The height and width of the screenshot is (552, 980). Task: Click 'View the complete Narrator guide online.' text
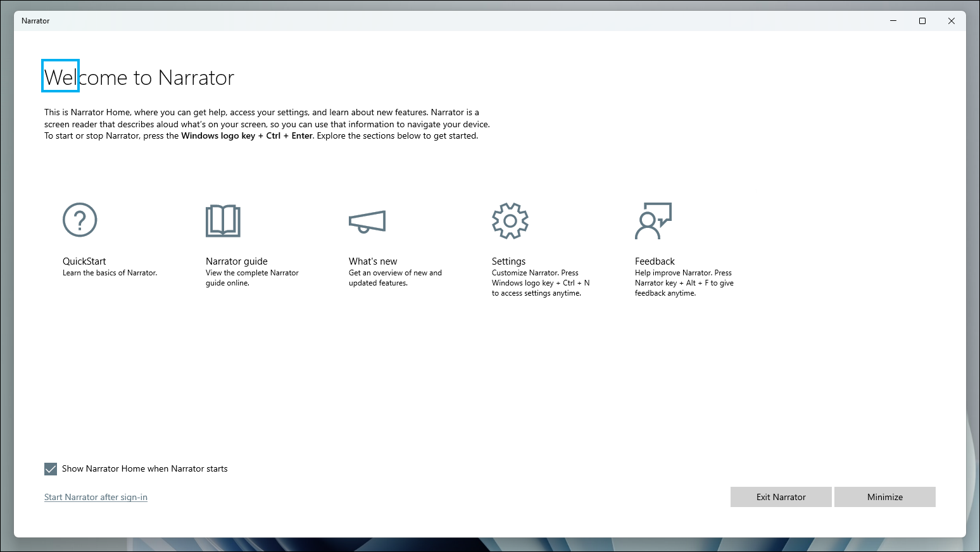(252, 278)
